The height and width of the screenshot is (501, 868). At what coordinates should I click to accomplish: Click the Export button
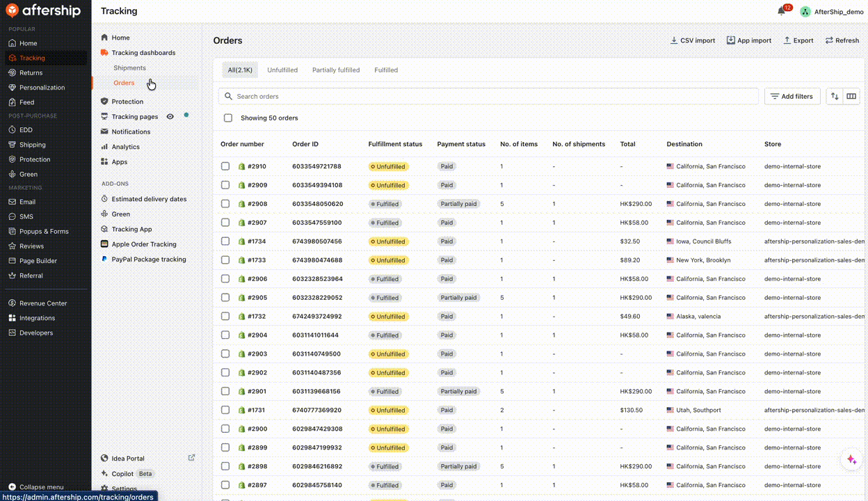798,40
